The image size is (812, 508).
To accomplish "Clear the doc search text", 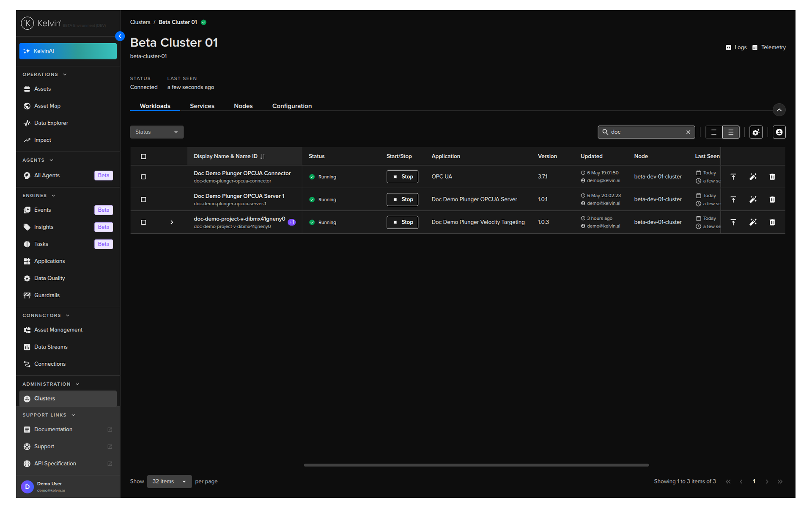I will 688,132.
